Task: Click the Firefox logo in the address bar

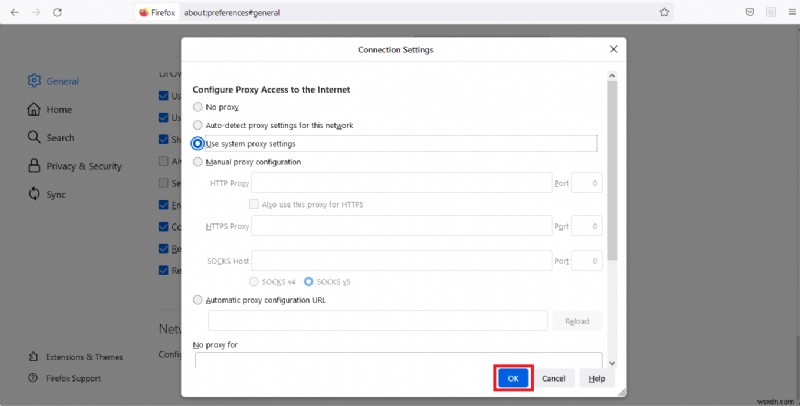Action: (x=144, y=12)
